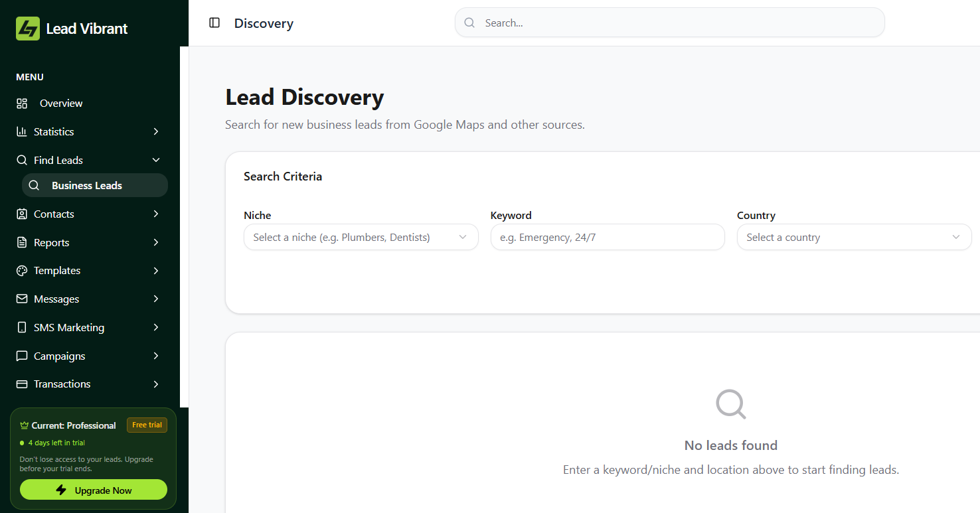This screenshot has width=980, height=513.
Task: Toggle the sidebar panel icon
Action: [x=214, y=23]
